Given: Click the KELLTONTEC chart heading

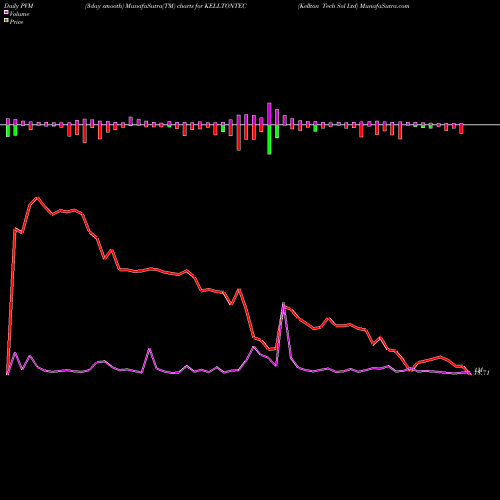Looking at the screenshot, I should (166, 6).
